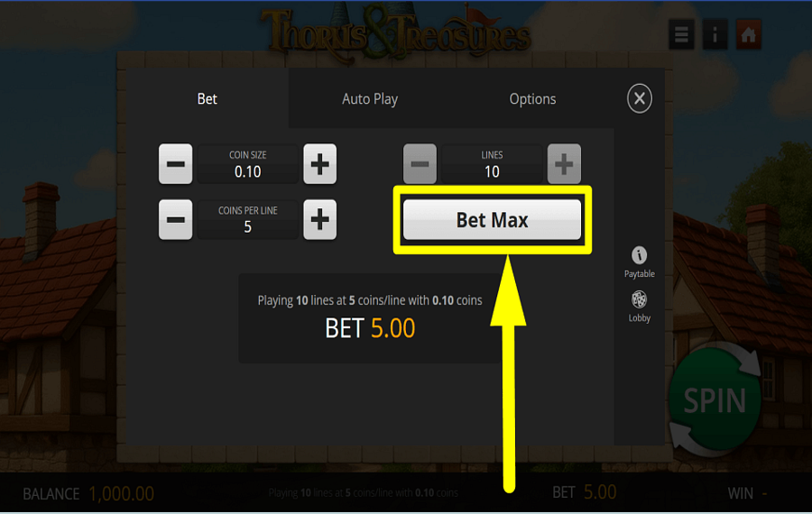
Task: Return home via the house icon
Action: point(748,34)
